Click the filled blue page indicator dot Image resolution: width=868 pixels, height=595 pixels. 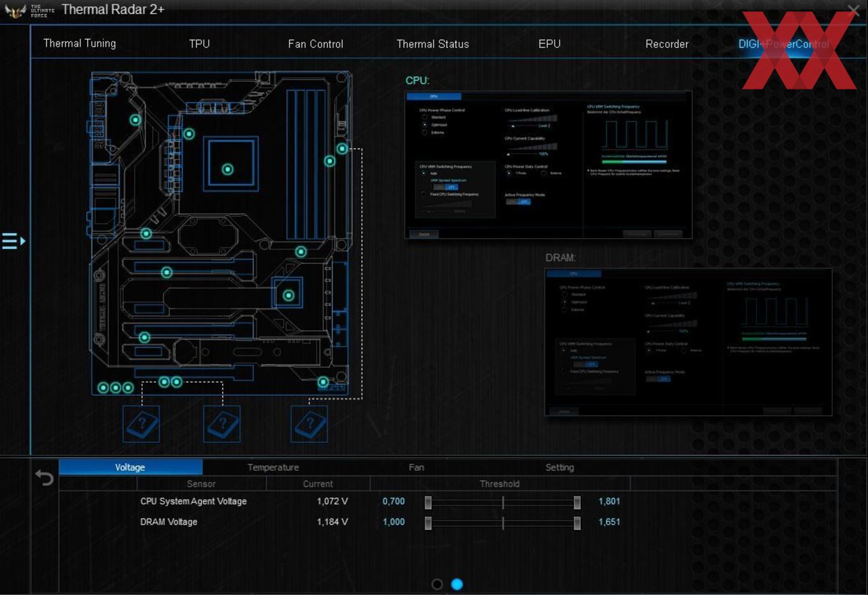click(457, 584)
